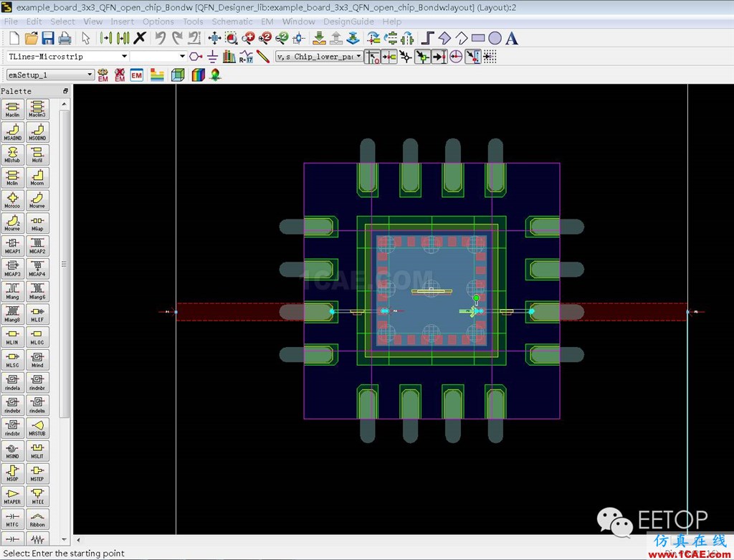This screenshot has width=734, height=560.
Task: Place MLIN microstrip line from palette
Action: click(x=13, y=337)
